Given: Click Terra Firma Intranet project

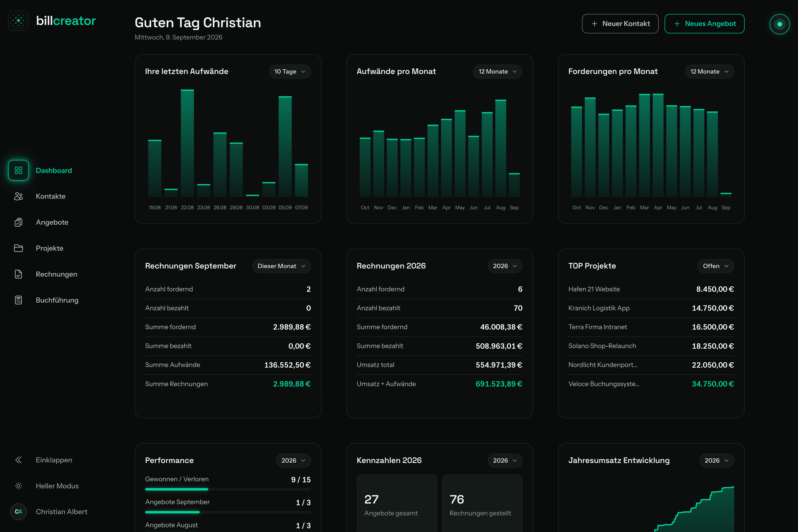Looking at the screenshot, I should coord(651,327).
